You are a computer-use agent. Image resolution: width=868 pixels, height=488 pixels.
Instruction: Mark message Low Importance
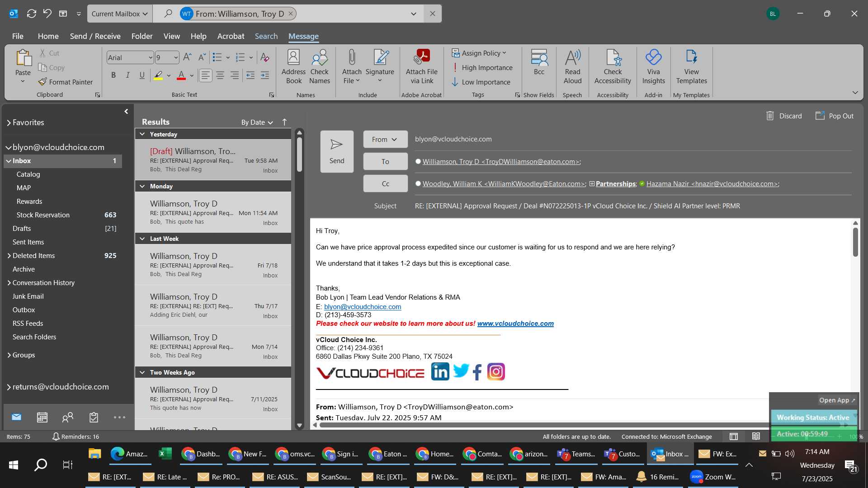click(x=481, y=82)
